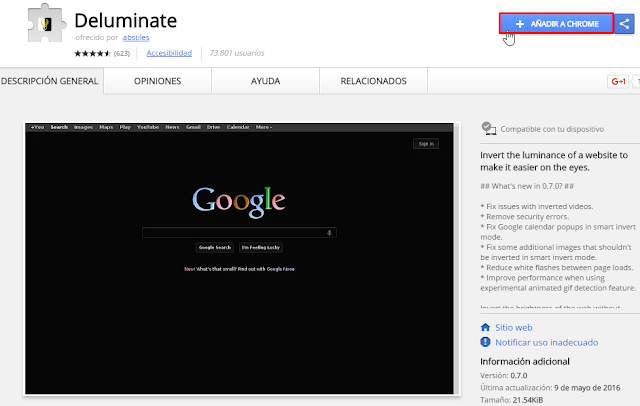Click the 'Fix issues with inverted videos' line
Image resolution: width=640 pixels, height=406 pixels.
tap(537, 206)
